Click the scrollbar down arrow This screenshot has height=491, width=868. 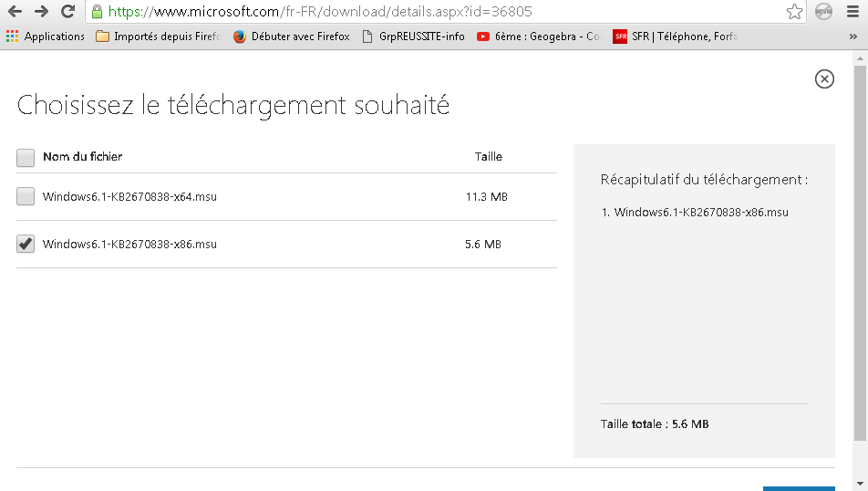861,483
